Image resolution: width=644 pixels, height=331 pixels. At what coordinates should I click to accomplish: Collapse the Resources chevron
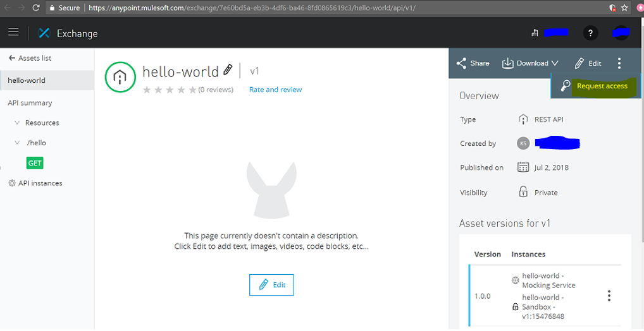(17, 123)
